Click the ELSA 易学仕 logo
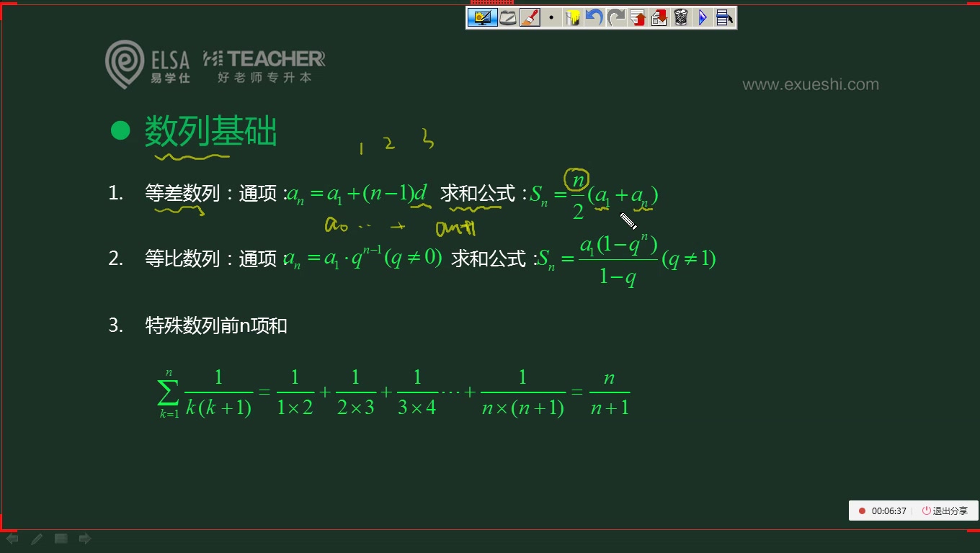980x553 pixels. point(148,65)
